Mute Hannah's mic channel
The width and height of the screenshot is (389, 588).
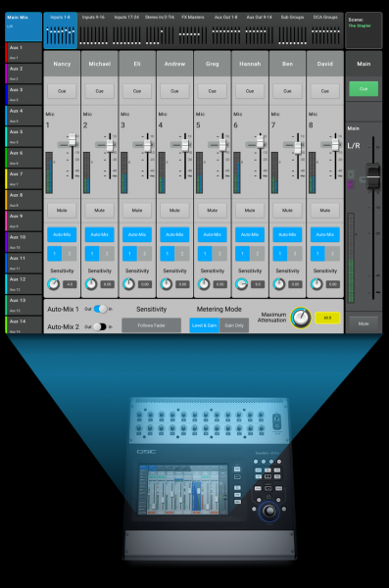250,211
